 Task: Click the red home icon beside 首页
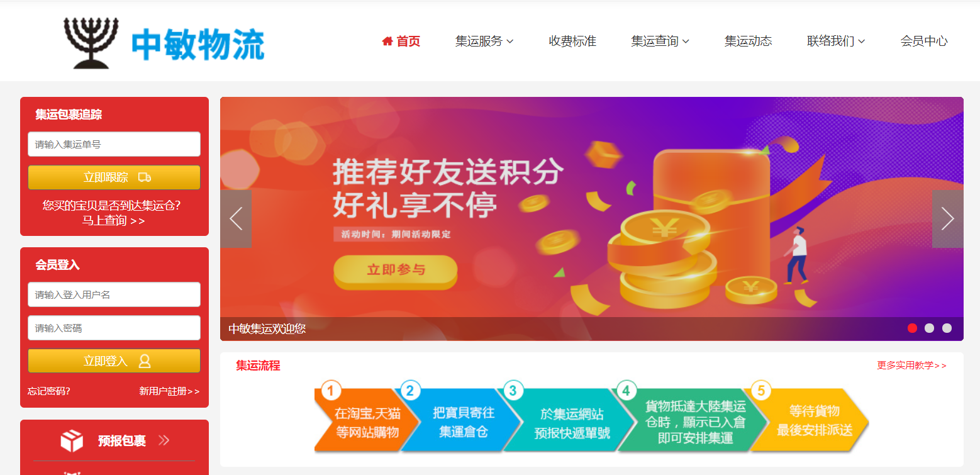click(387, 42)
